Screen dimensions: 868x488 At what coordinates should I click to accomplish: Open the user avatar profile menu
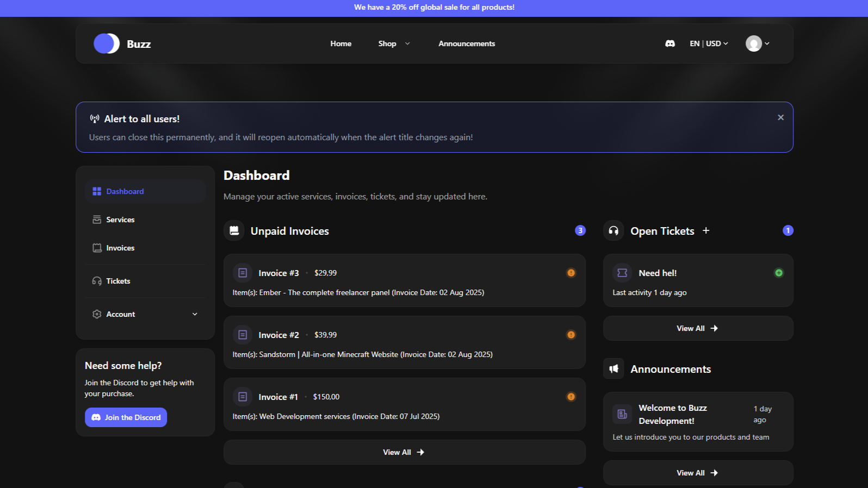[757, 43]
